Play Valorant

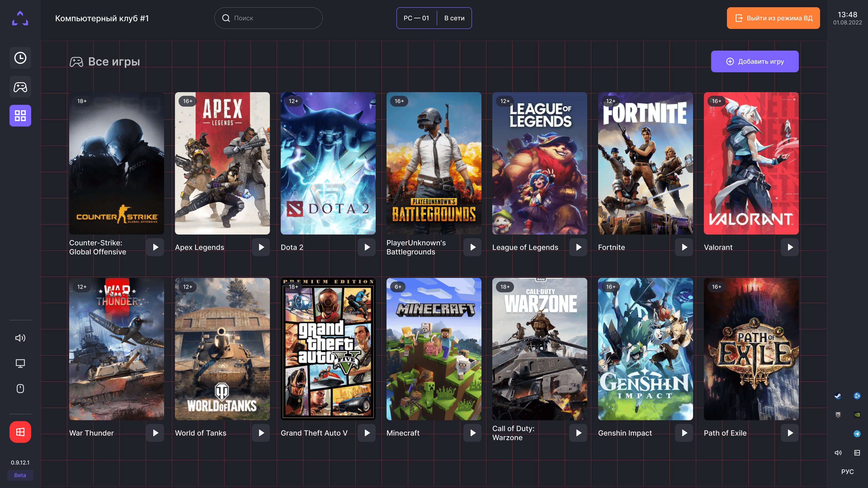pyautogui.click(x=790, y=247)
